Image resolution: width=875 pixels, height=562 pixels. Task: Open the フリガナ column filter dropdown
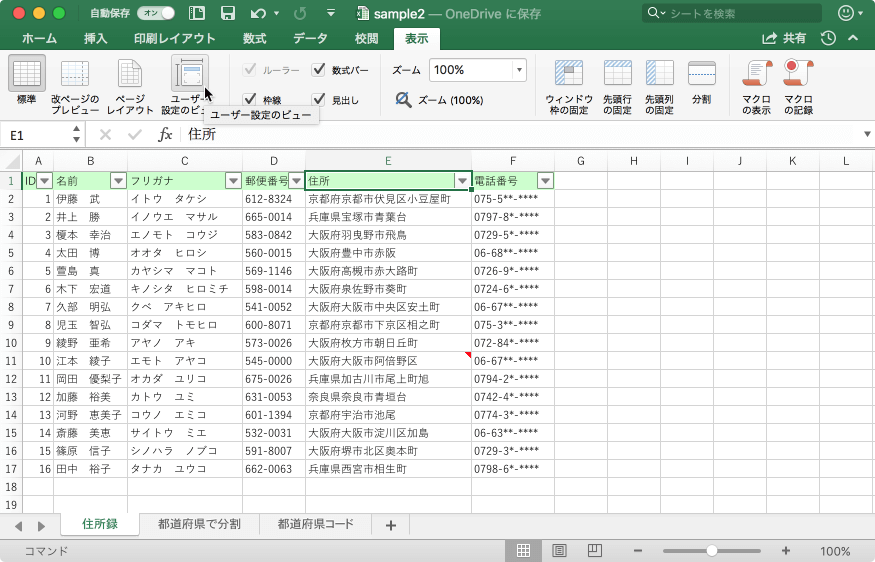point(233,181)
